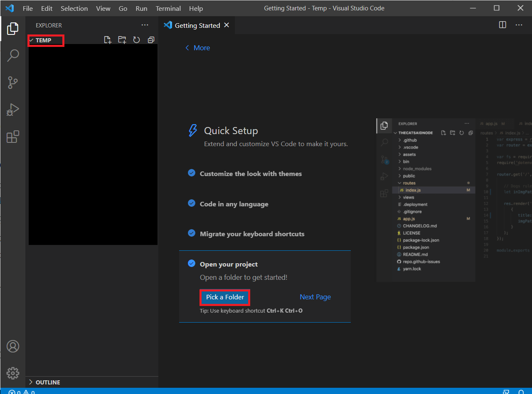Click the Quick Setup lightning bolt icon
Screen dimensions: 532x394
(193, 130)
